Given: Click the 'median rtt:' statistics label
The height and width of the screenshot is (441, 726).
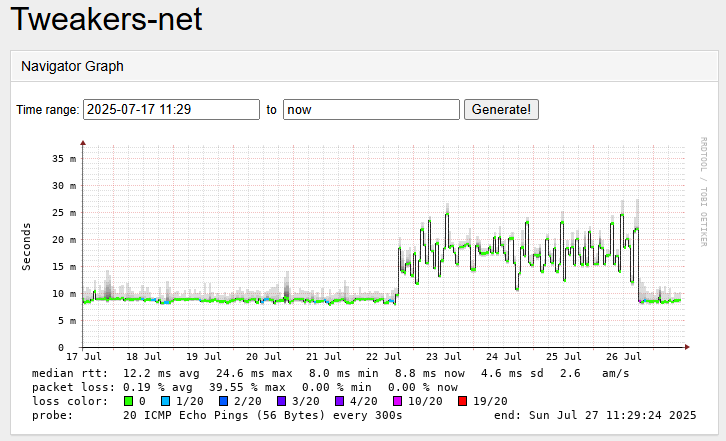Looking at the screenshot, I should click(x=66, y=373).
